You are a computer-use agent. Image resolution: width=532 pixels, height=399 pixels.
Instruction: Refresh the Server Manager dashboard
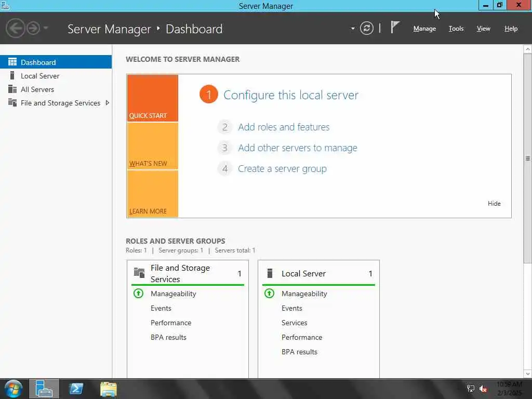point(366,28)
